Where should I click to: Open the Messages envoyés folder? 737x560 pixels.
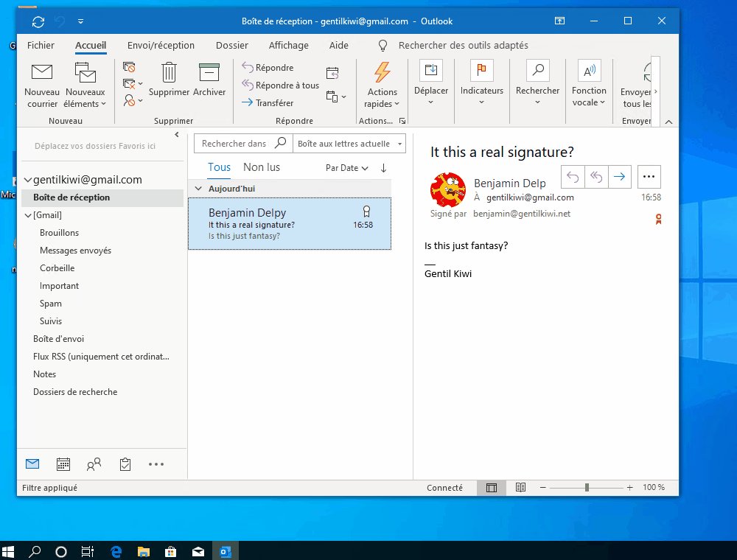click(x=75, y=251)
